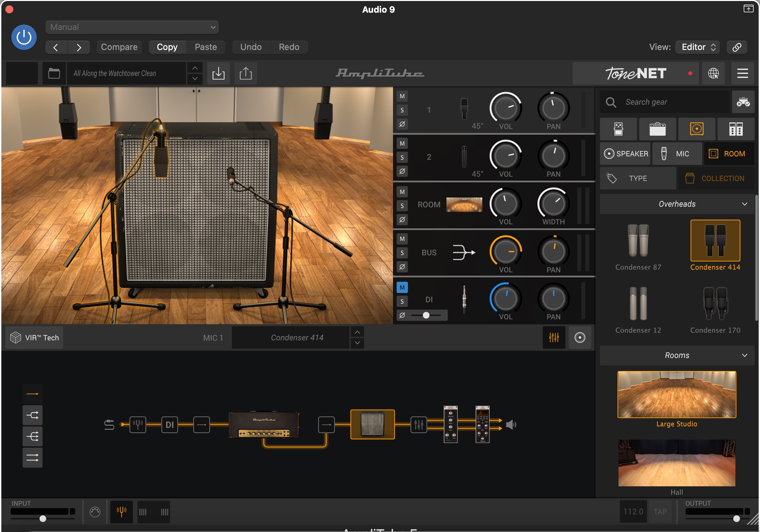Open the Condenser 414 mic selector
The image size is (760, 532).
pyautogui.click(x=291, y=338)
